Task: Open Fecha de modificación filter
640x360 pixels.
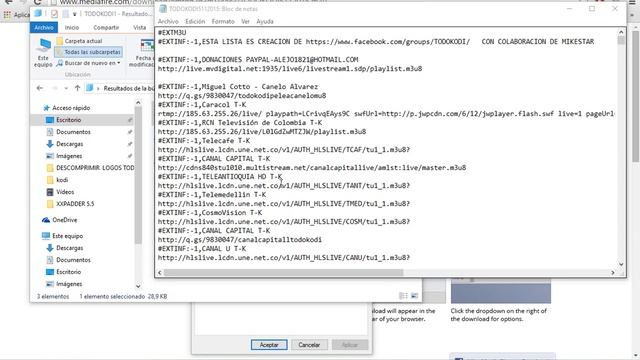Action: 142,53
